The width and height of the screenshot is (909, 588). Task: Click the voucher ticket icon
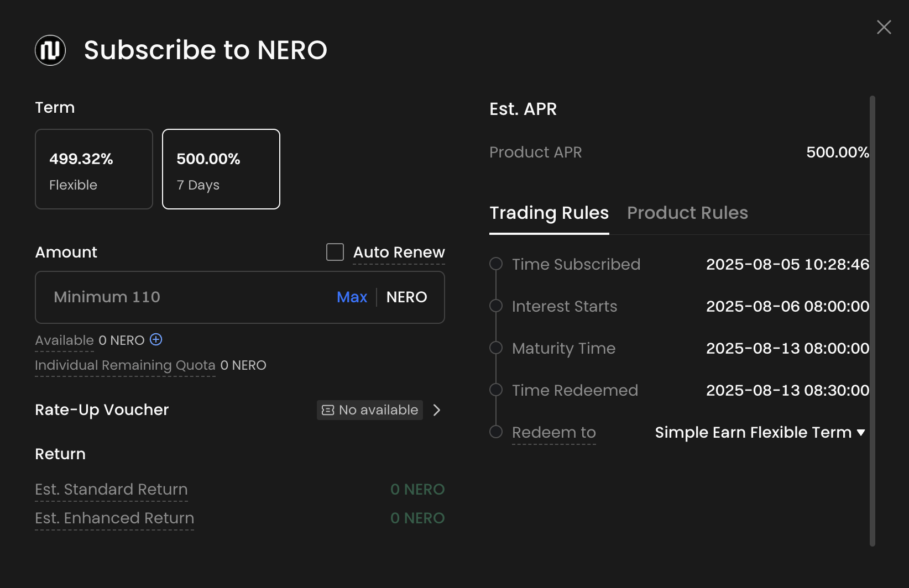click(328, 410)
